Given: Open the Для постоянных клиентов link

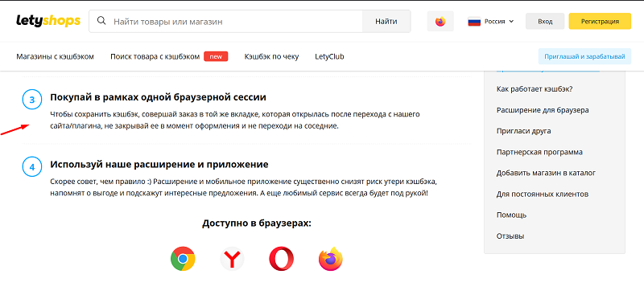Looking at the screenshot, I should point(543,194).
